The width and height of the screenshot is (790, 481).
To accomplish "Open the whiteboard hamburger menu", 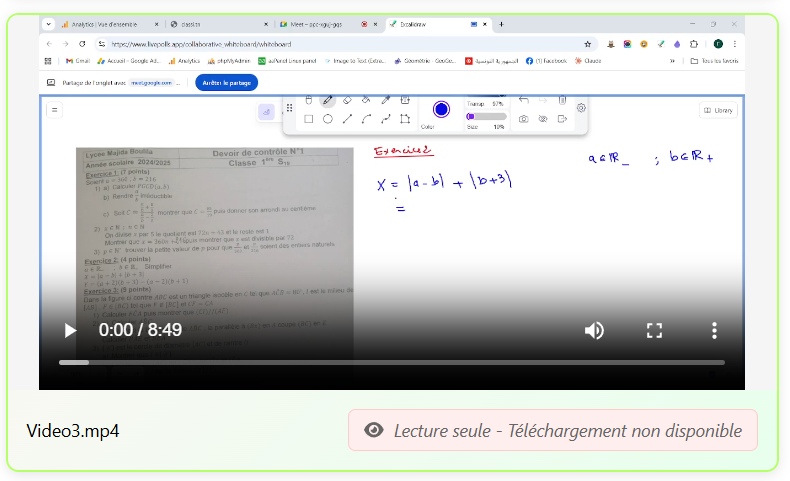I will click(55, 110).
